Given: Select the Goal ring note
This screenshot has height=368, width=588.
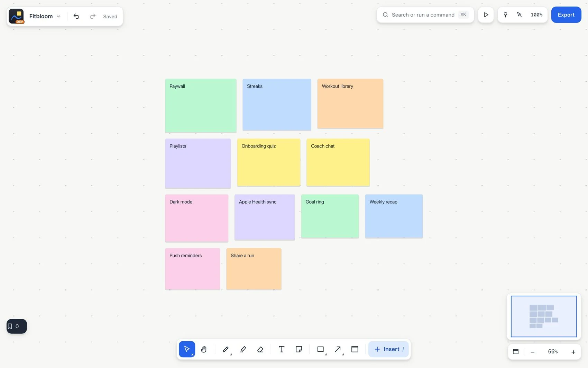Looking at the screenshot, I should click(330, 216).
